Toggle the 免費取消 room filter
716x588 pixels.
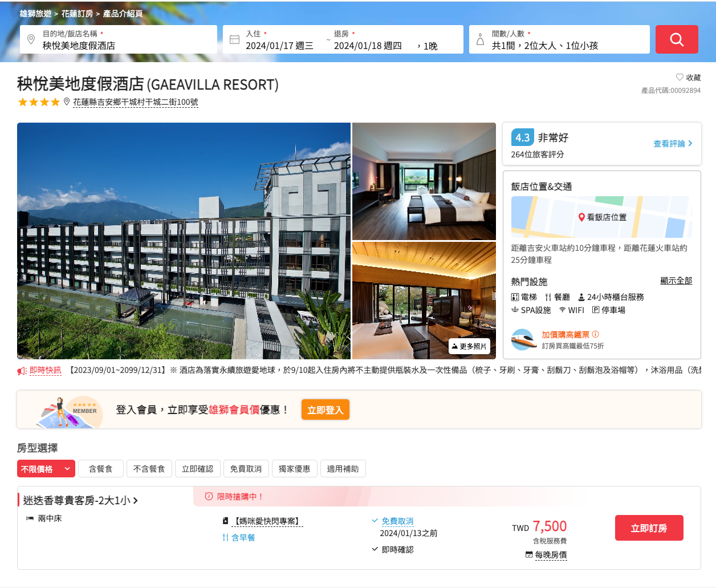coord(246,468)
